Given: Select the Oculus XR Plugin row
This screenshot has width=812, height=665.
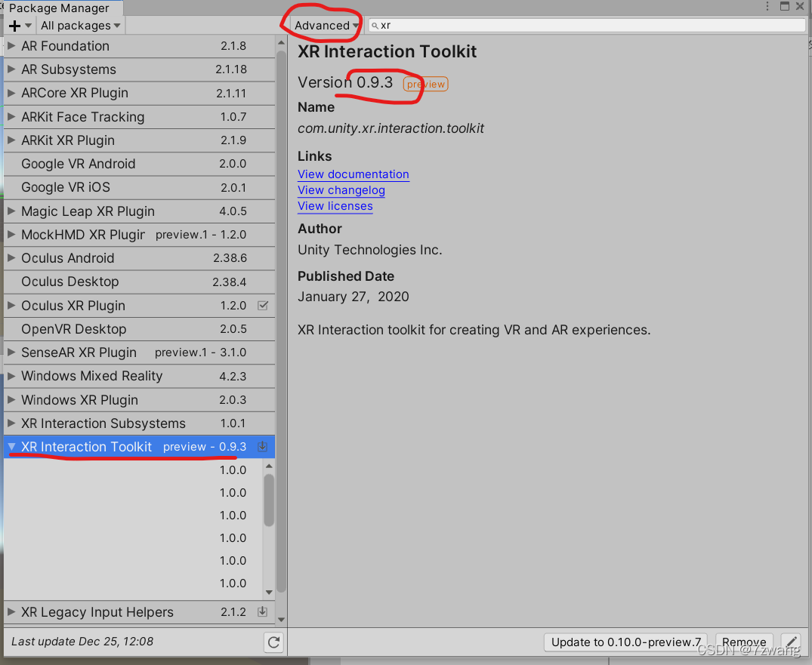Looking at the screenshot, I should [139, 306].
